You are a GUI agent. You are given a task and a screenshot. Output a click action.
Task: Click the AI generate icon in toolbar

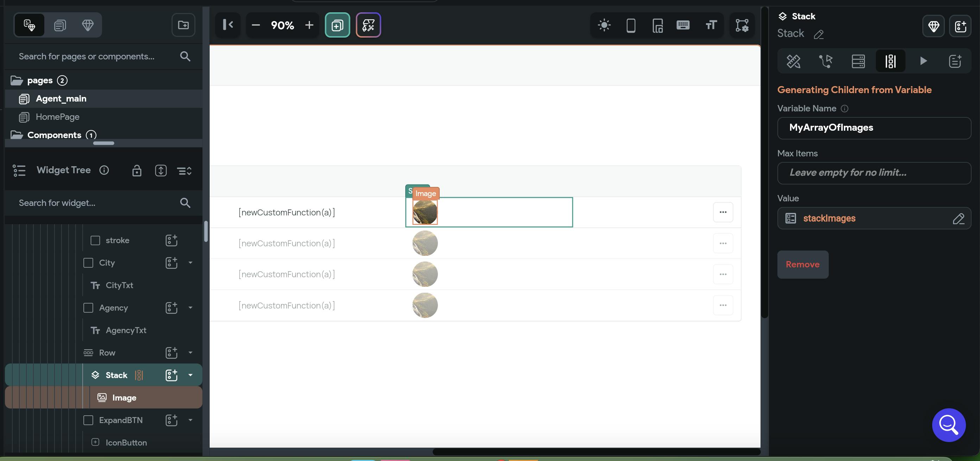[368, 25]
